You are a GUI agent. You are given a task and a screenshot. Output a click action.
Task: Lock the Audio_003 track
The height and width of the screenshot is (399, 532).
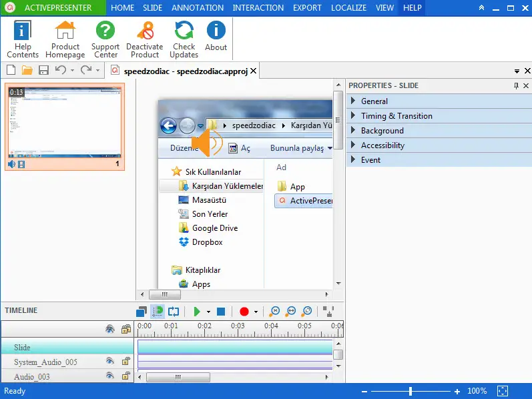point(126,376)
